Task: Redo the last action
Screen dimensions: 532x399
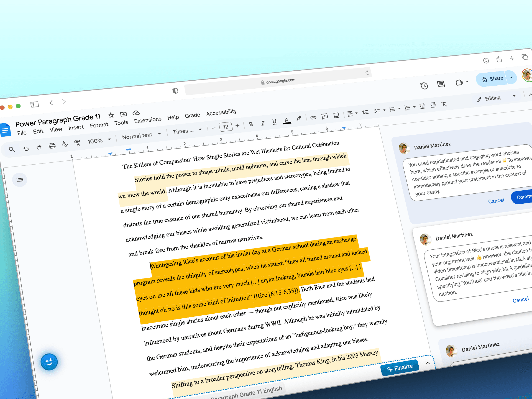Action: 39,147
